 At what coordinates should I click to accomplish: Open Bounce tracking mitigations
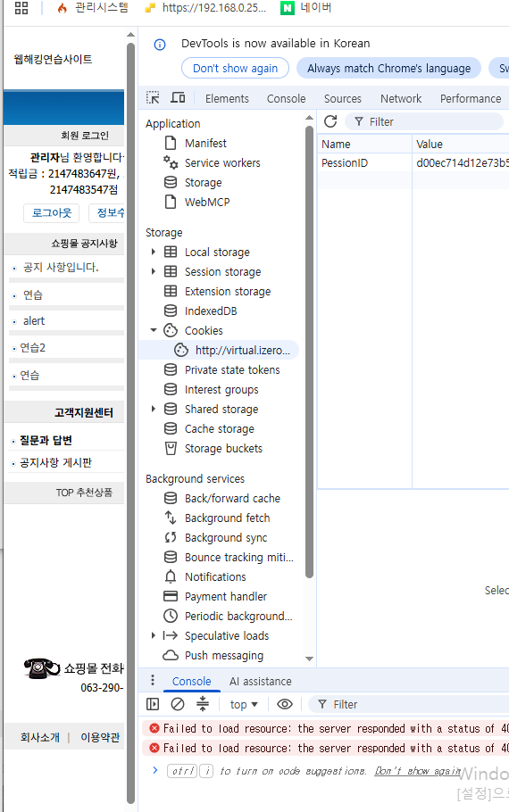pos(239,557)
